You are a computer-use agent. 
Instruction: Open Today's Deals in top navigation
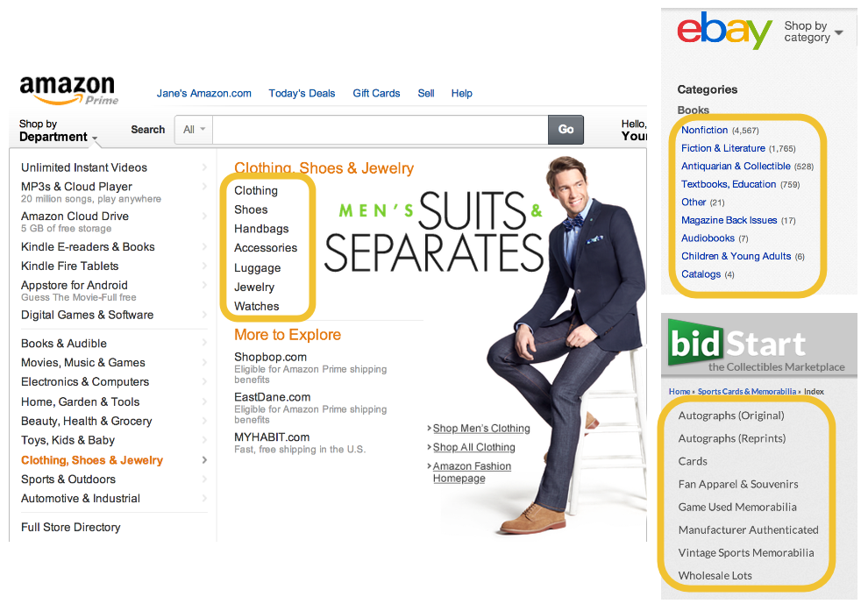click(x=302, y=94)
